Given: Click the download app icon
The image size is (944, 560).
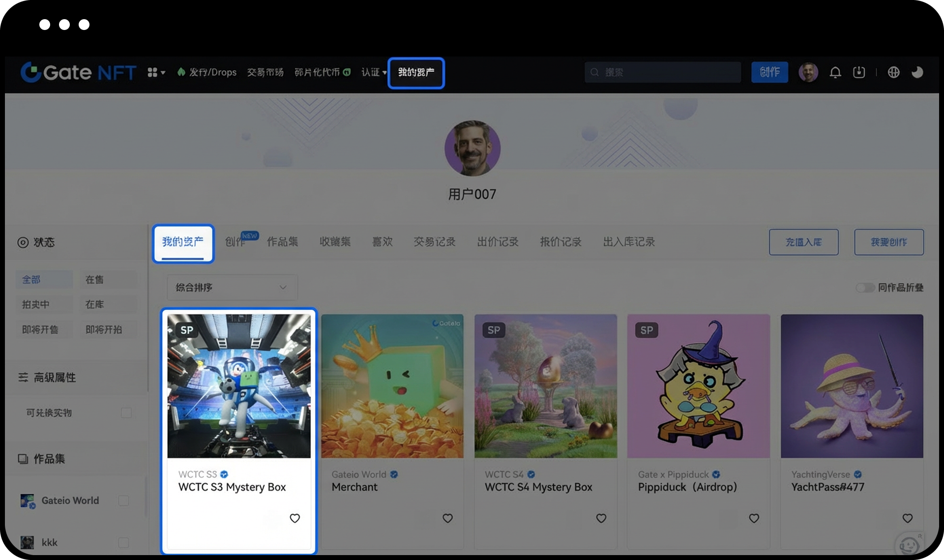Looking at the screenshot, I should (858, 72).
